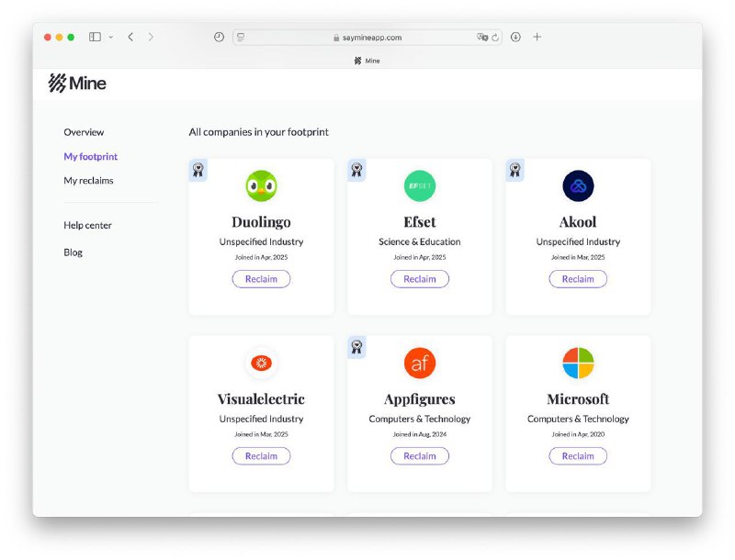This screenshot has height=560, width=735.
Task: Click the Visualelectric orange logo
Action: tap(261, 364)
